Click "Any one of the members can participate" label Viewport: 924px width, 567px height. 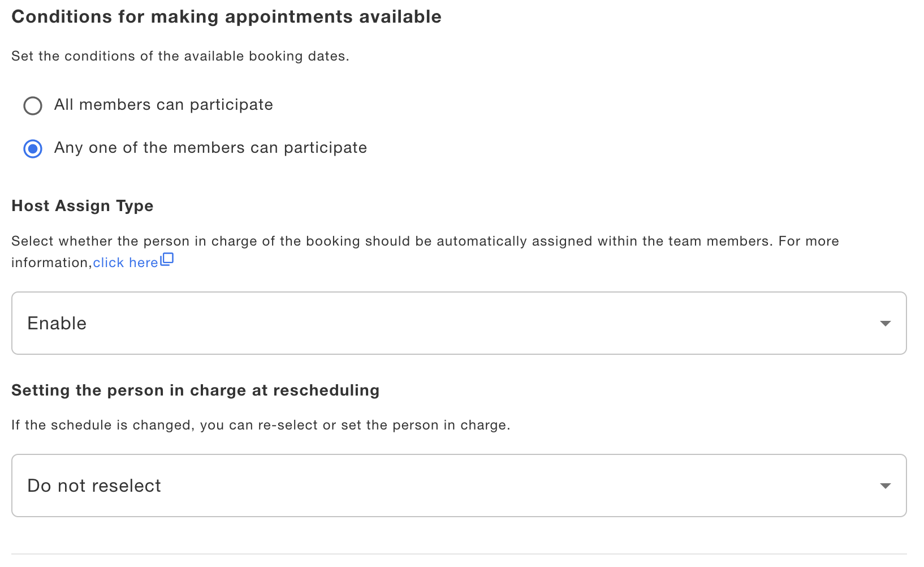click(210, 148)
